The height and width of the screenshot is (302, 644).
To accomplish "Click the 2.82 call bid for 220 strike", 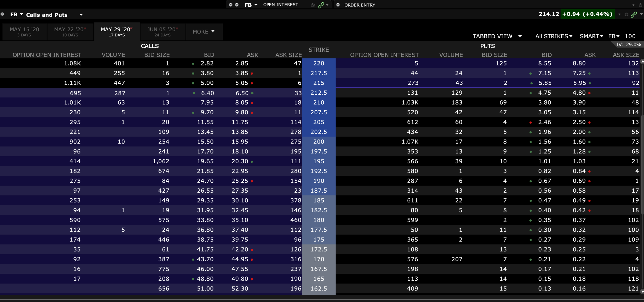I will click(x=207, y=63).
